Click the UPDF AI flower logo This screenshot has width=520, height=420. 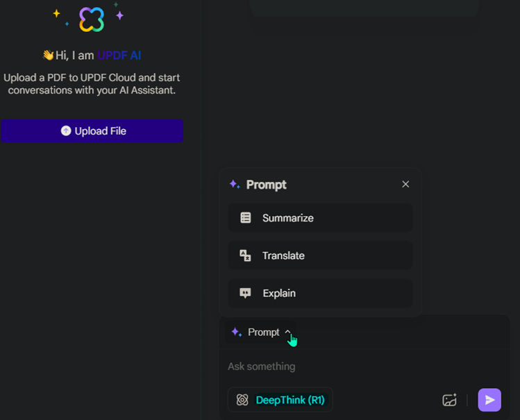pos(92,19)
